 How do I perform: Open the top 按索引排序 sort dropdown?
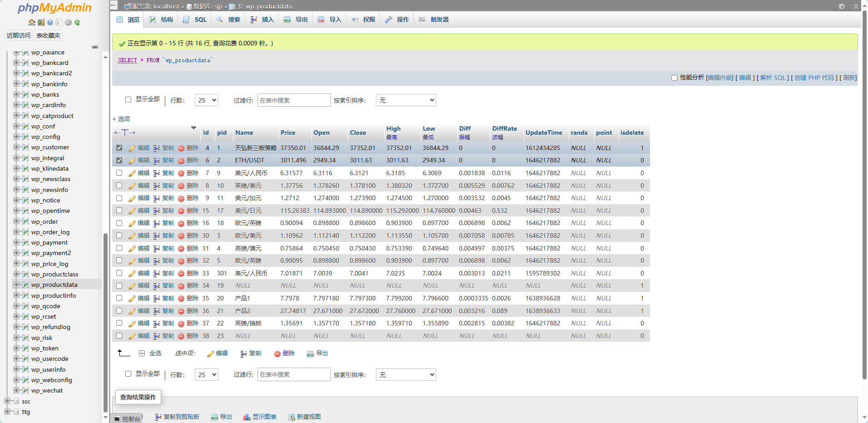[x=406, y=100]
